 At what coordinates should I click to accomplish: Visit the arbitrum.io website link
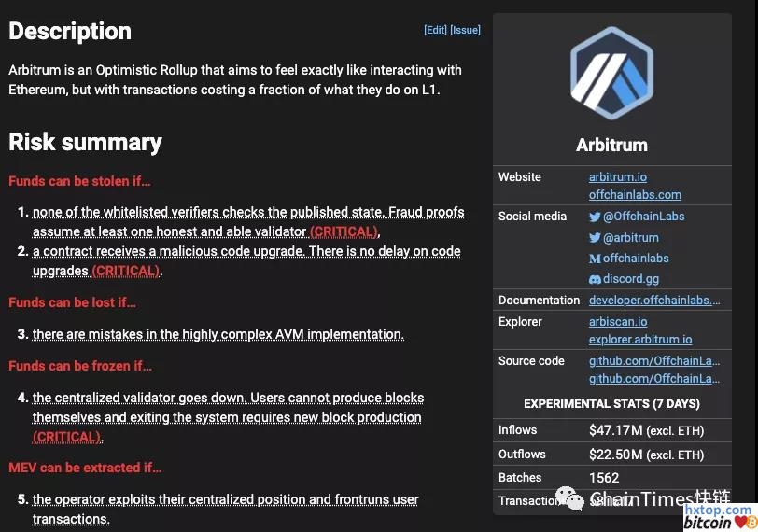[x=617, y=177]
